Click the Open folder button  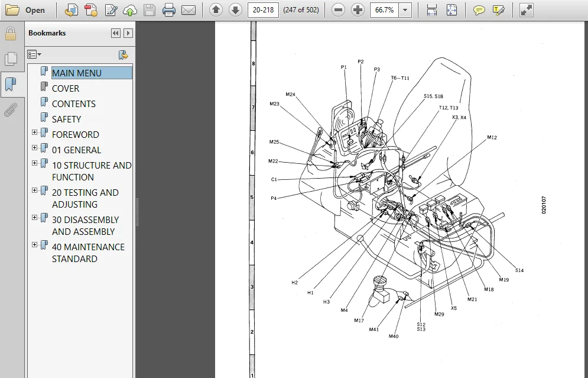pos(25,10)
